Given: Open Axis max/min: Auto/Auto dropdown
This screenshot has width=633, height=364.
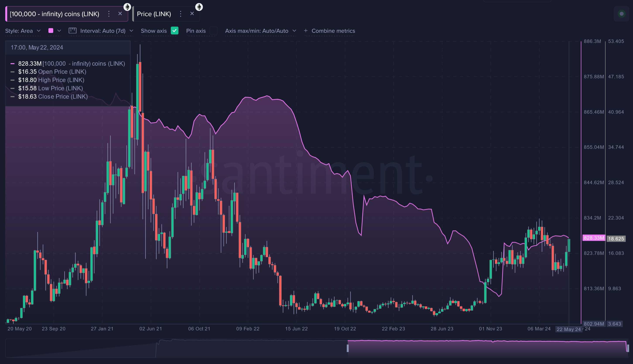Looking at the screenshot, I should click(260, 31).
